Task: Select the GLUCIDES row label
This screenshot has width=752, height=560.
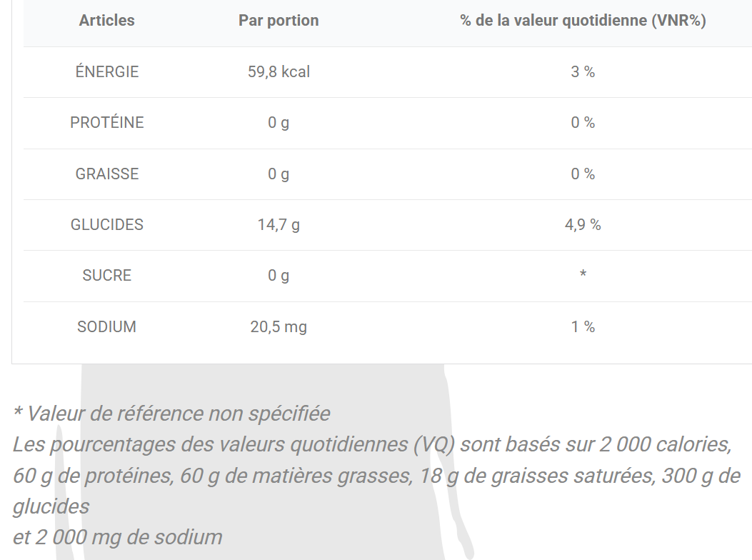Action: (107, 224)
